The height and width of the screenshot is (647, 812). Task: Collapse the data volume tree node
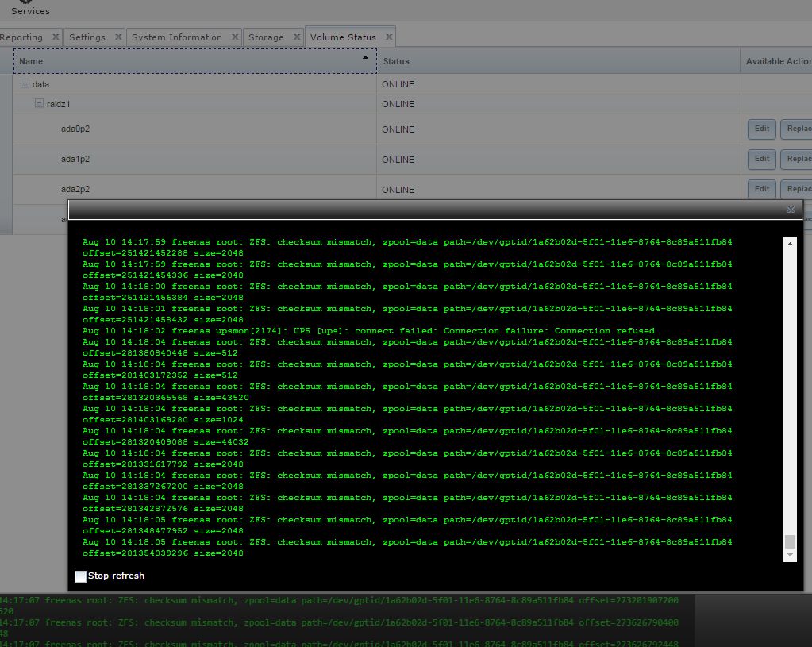point(25,83)
